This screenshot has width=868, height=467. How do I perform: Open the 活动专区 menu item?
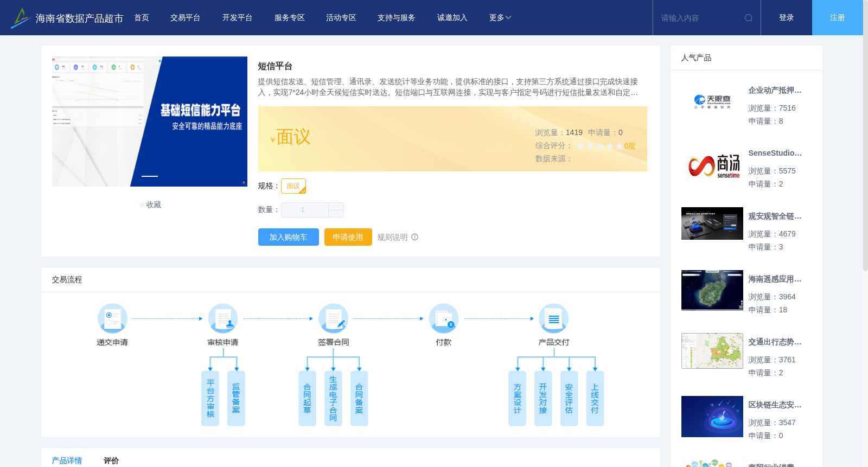pos(341,18)
